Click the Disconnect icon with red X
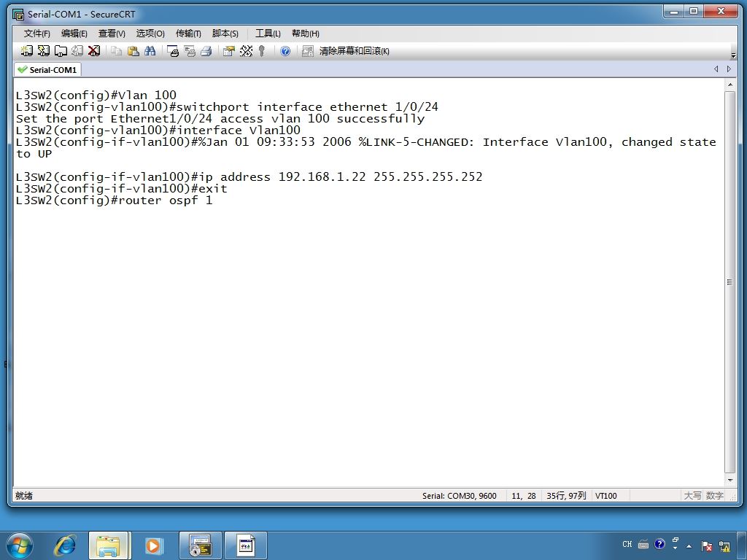This screenshot has width=747, height=560. 94,51
